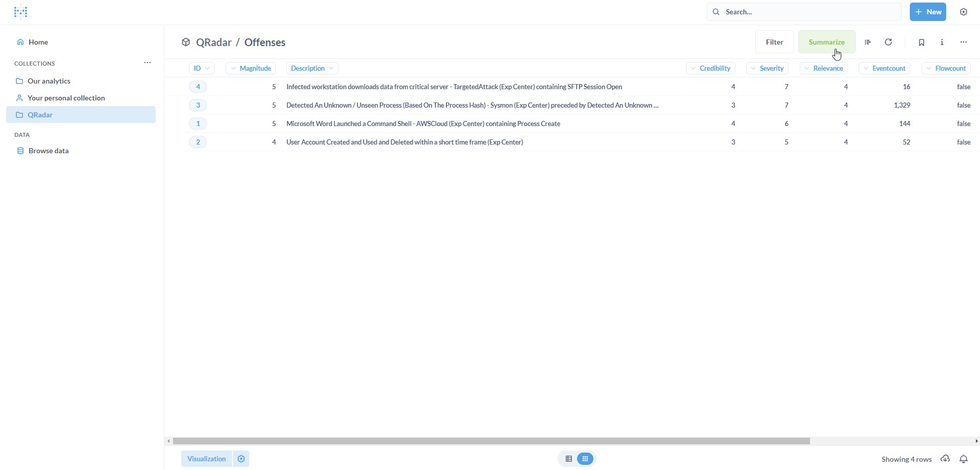Go to Home in sidebar
The width and height of the screenshot is (980, 470).
point(81,42)
